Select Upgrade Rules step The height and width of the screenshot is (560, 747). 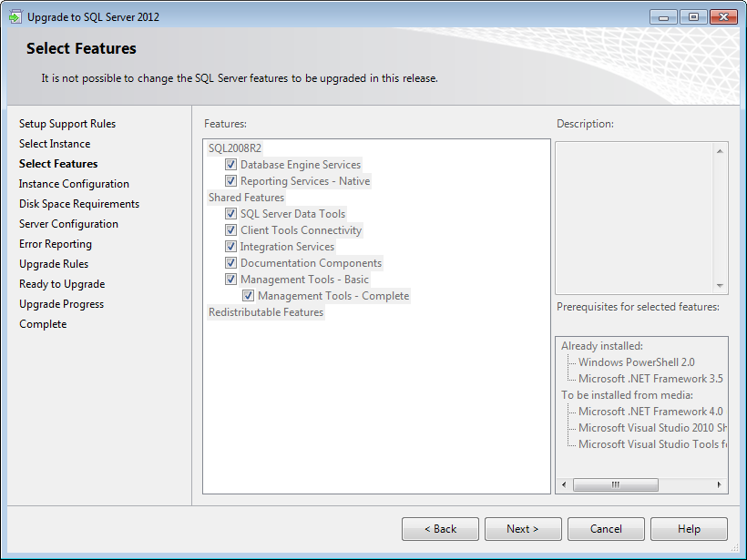coord(54,264)
